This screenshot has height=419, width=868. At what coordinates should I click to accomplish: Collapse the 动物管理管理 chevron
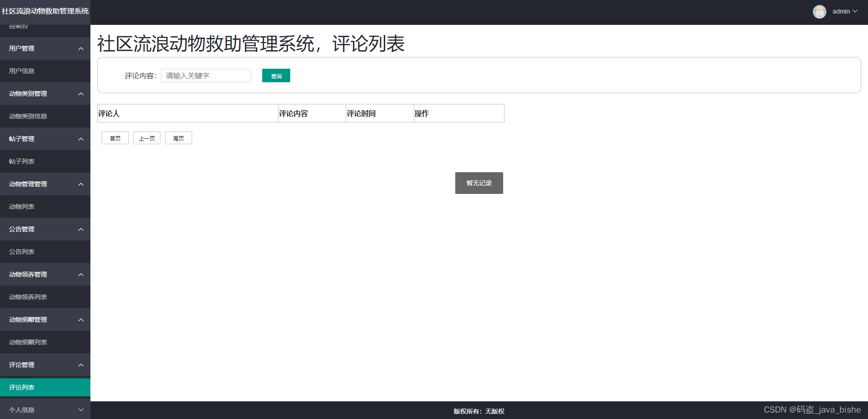[x=81, y=184]
